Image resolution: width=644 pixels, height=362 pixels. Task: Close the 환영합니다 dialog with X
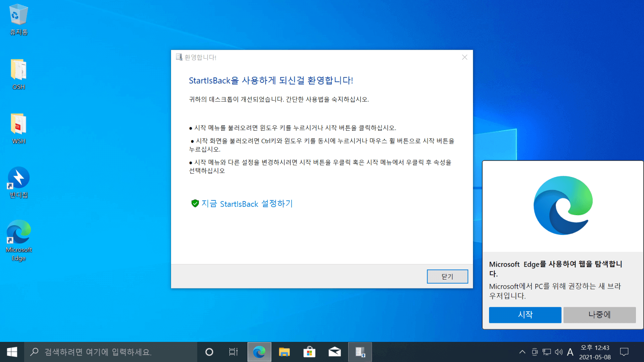464,57
